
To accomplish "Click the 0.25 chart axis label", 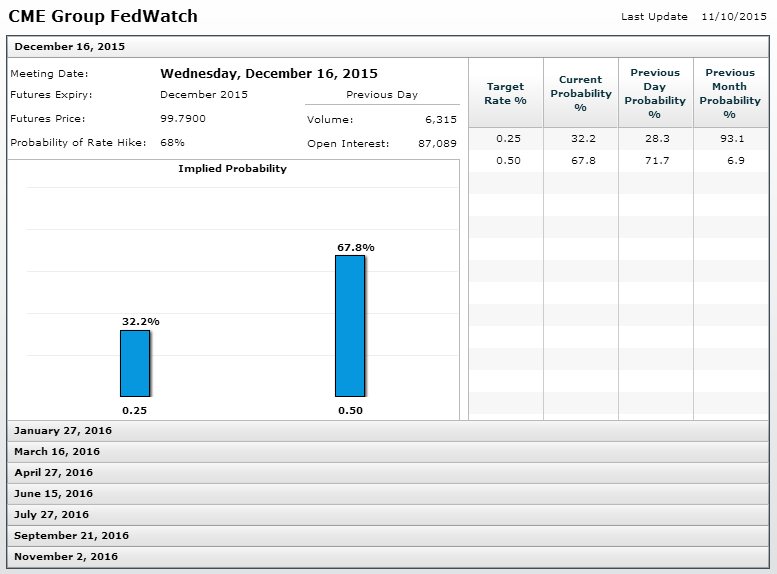I will pos(134,410).
